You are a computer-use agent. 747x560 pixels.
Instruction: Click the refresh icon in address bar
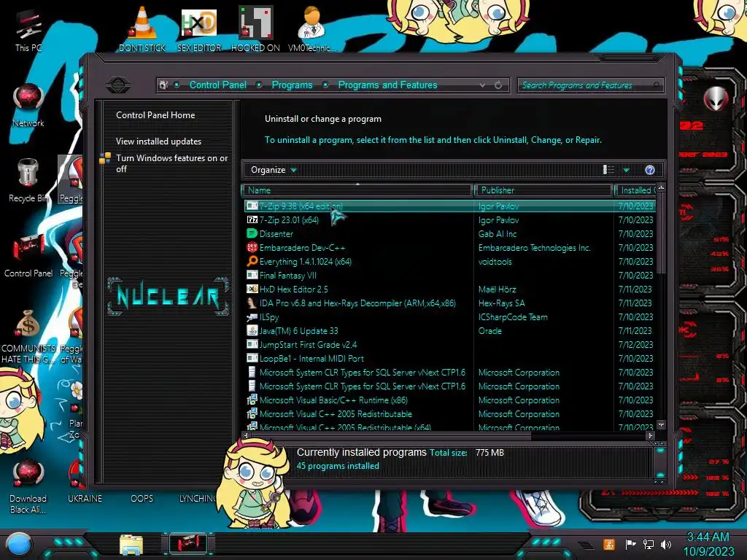click(498, 85)
